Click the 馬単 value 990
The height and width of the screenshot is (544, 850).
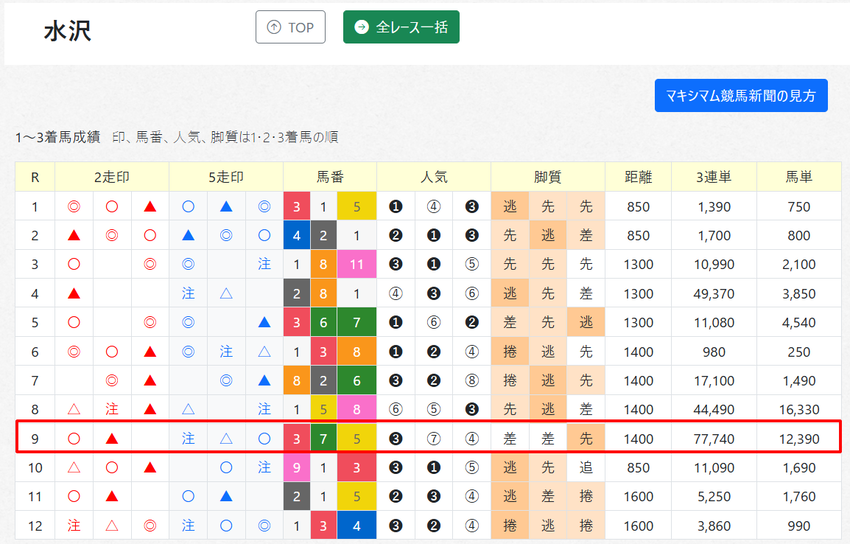pos(799,526)
